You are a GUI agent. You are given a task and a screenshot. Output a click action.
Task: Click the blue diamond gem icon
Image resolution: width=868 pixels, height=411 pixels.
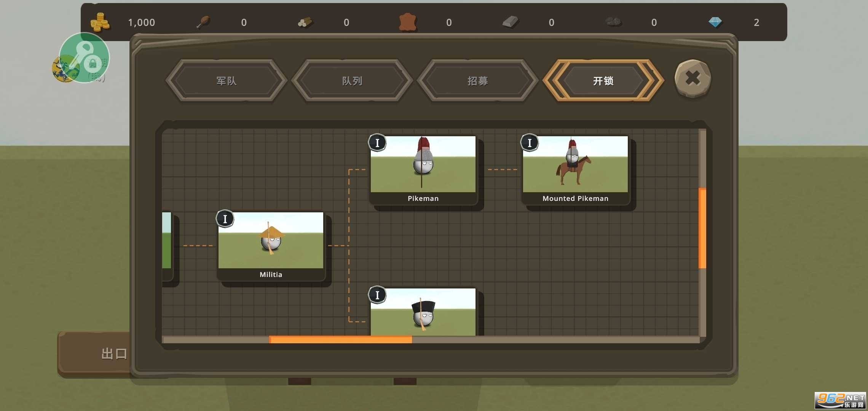(x=715, y=22)
